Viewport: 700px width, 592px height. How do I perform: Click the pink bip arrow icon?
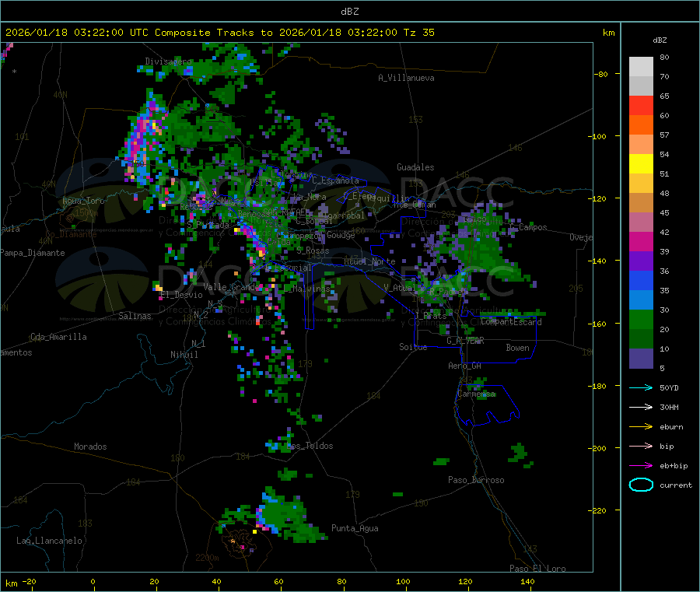coord(641,446)
